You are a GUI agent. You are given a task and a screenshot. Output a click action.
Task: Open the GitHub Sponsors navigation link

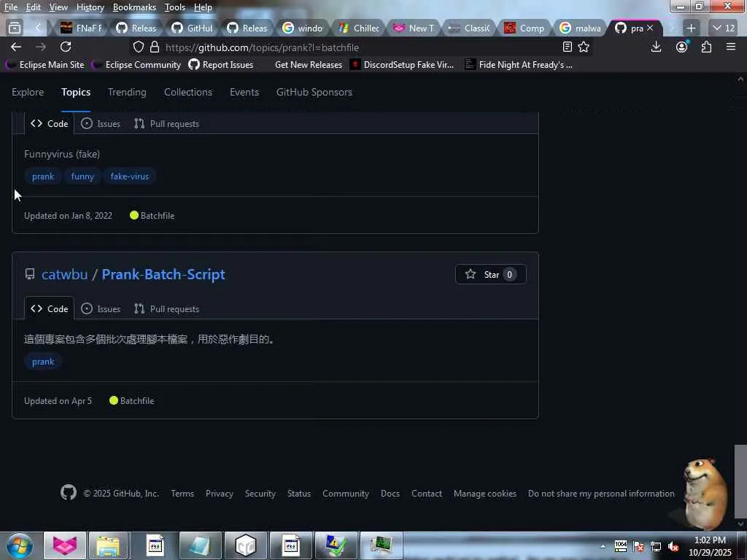coord(314,92)
